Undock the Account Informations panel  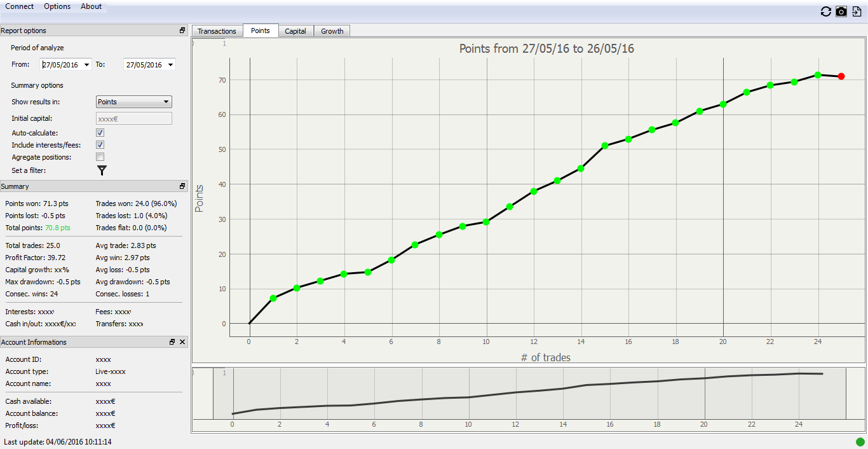pyautogui.click(x=172, y=342)
